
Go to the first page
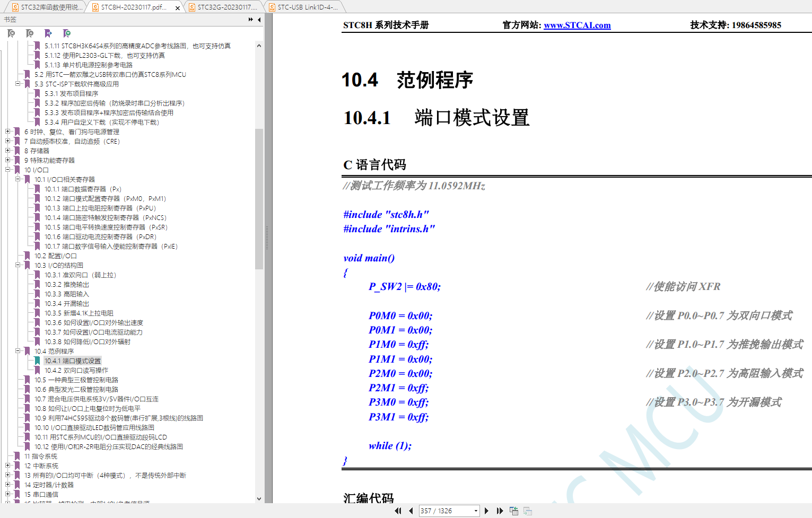398,511
